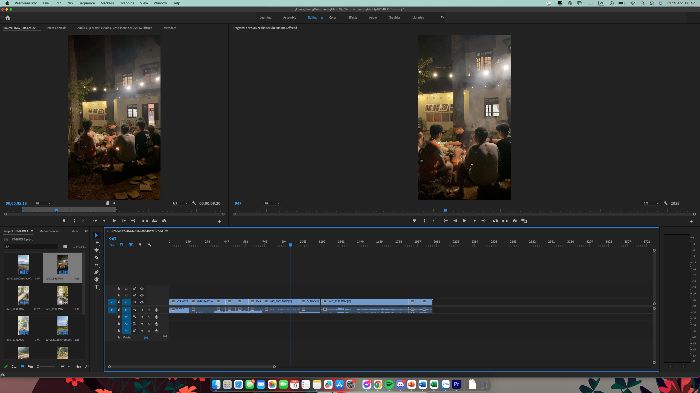Open the workspace overflow chevron menu
The image size is (700, 393).
(442, 18)
